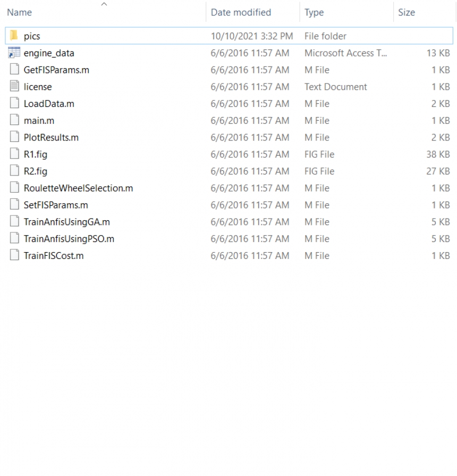The width and height of the screenshot is (457, 476).
Task: Click the R2.fig file icon
Action: pos(14,171)
